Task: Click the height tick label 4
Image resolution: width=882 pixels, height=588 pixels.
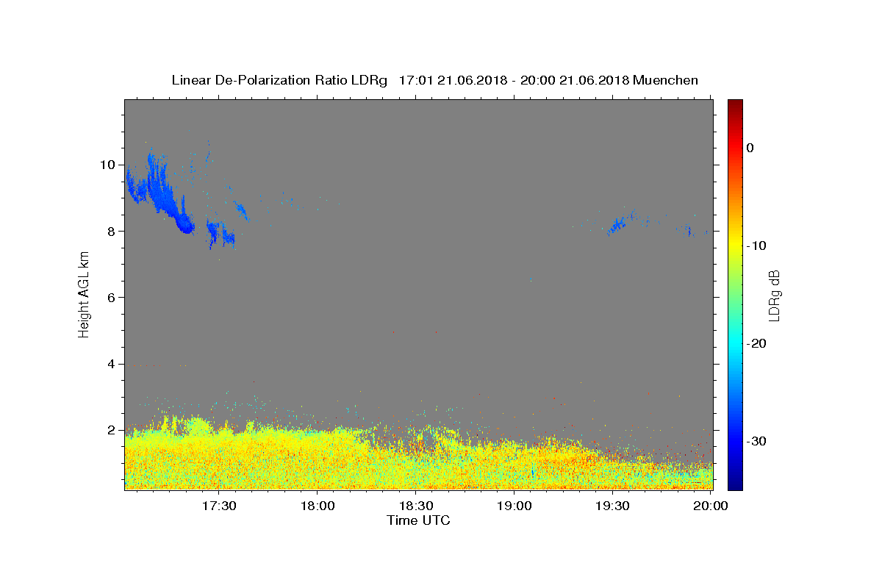Action: pyautogui.click(x=111, y=364)
